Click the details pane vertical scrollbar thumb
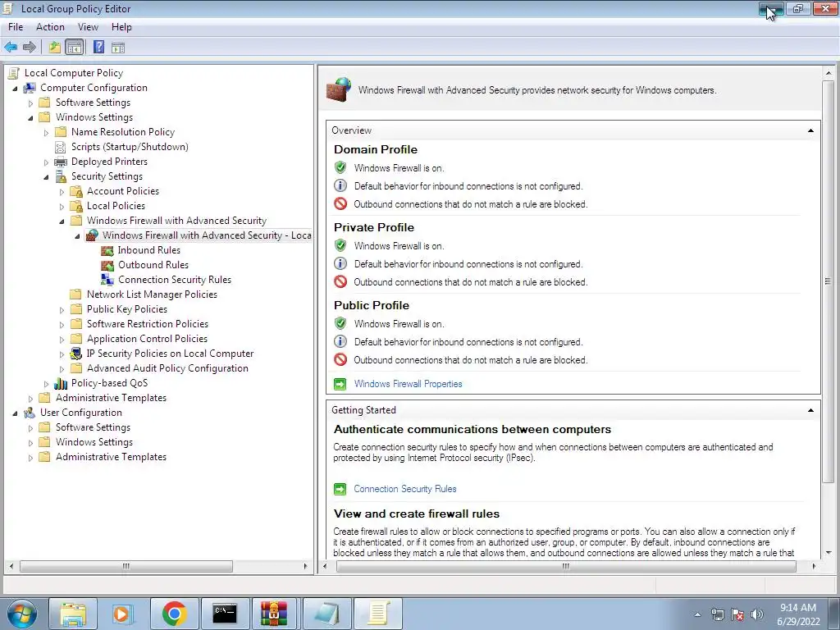Viewport: 840px width, 630px height. pyautogui.click(x=828, y=281)
